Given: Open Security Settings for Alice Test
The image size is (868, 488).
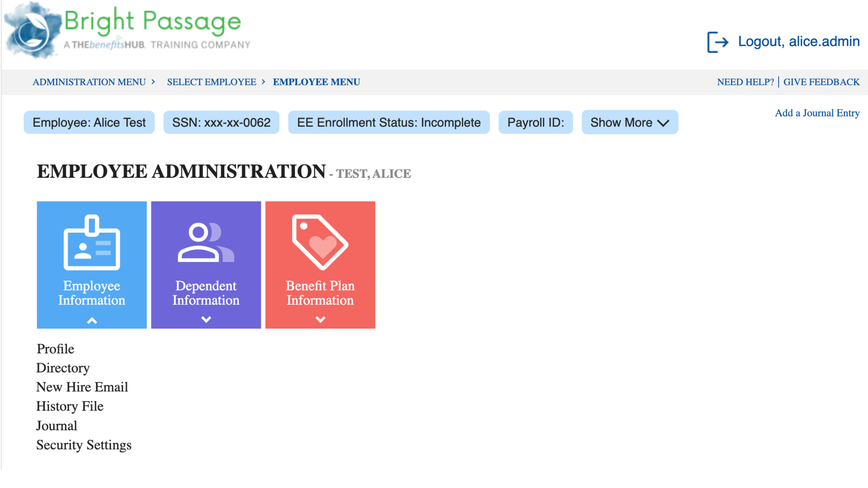Looking at the screenshot, I should pyautogui.click(x=83, y=445).
